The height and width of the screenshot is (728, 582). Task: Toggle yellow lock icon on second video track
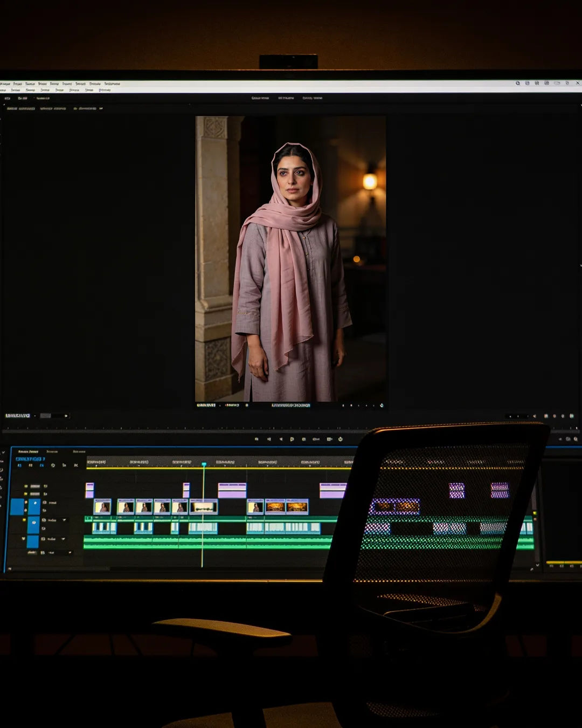[x=26, y=494]
